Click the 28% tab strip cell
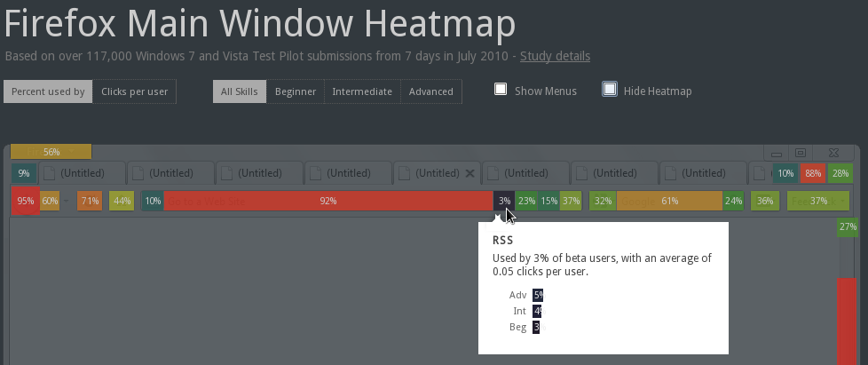 pyautogui.click(x=840, y=173)
